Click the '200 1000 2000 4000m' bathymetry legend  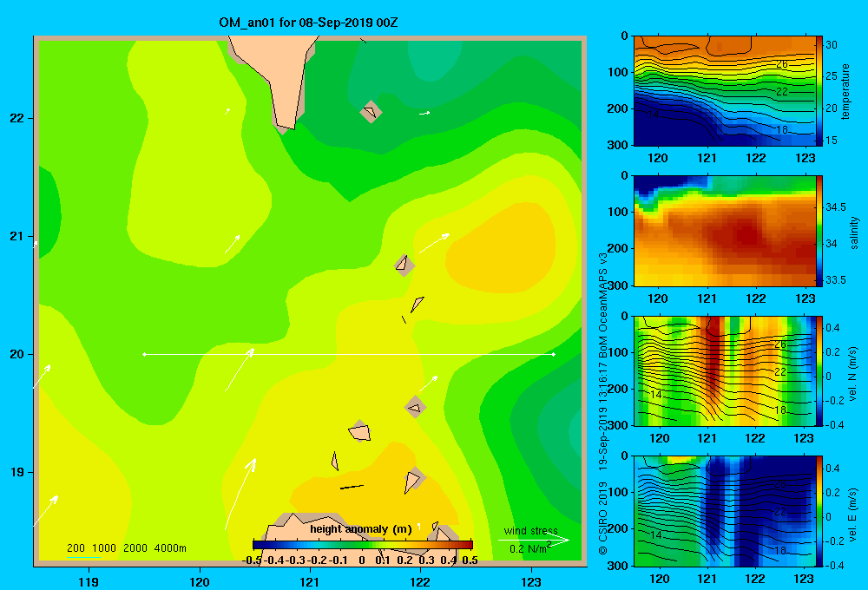(x=127, y=548)
